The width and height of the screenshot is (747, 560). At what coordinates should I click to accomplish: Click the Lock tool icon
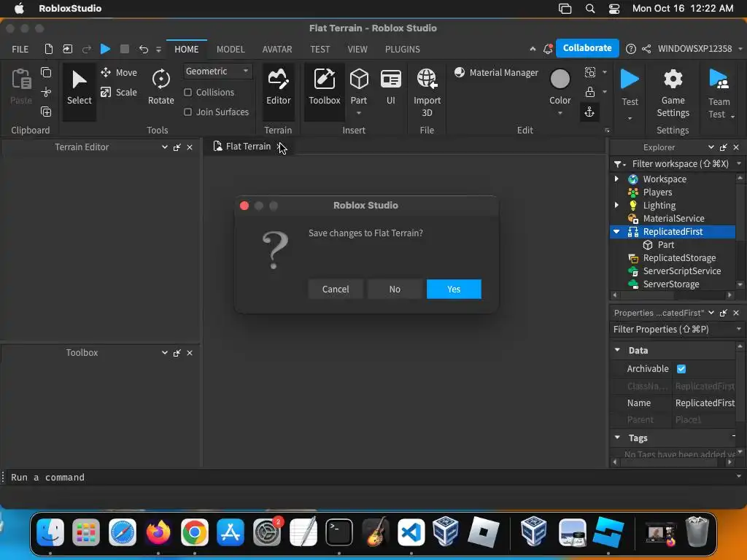[589, 92]
